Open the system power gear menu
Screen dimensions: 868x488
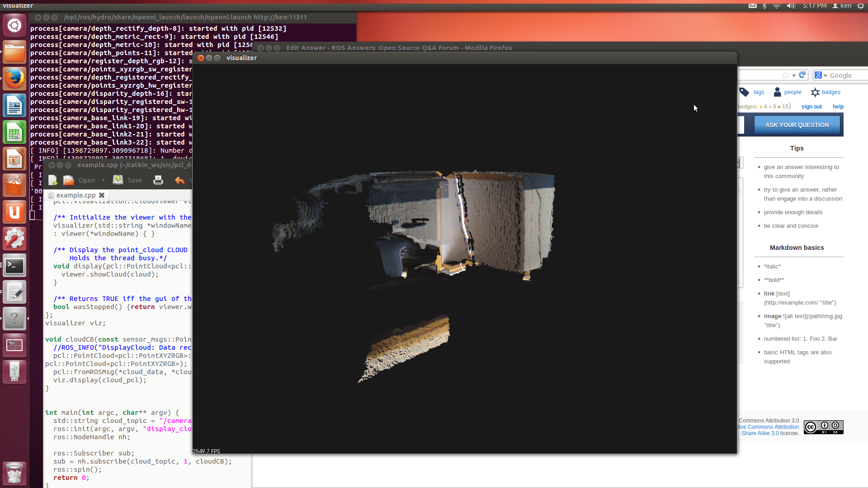click(x=860, y=6)
